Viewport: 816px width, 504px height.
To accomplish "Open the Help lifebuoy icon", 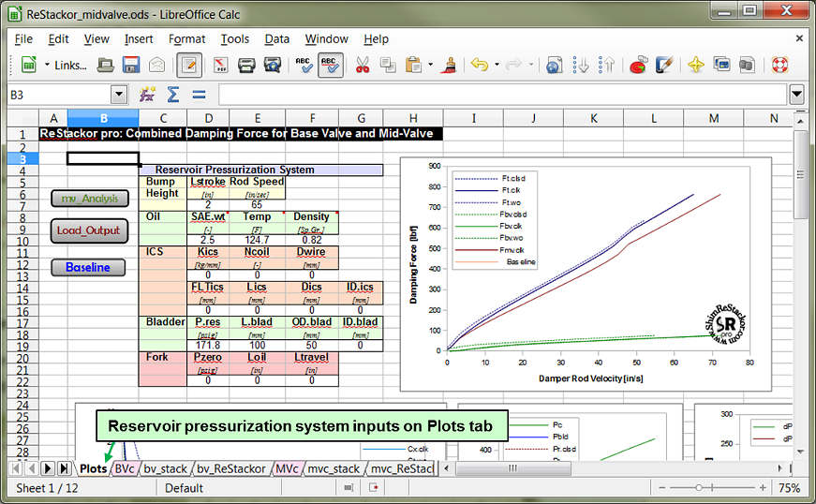I will click(x=779, y=65).
